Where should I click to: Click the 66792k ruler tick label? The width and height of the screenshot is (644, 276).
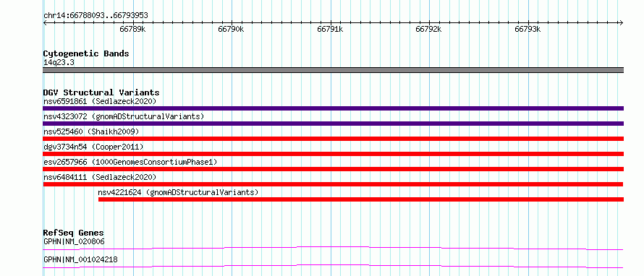[x=428, y=29]
